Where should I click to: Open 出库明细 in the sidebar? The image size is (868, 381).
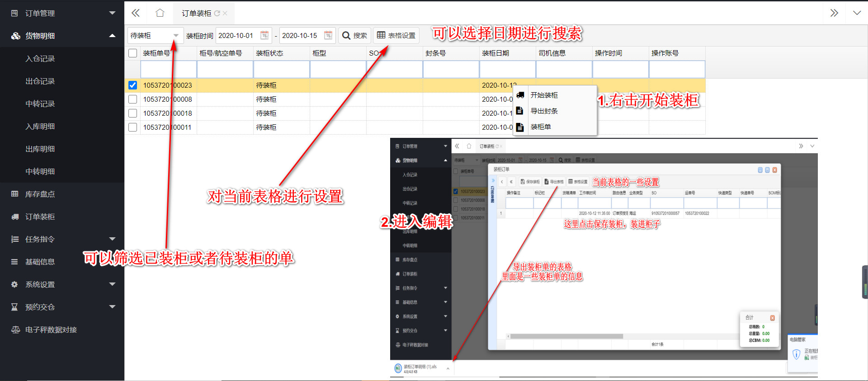(x=40, y=149)
